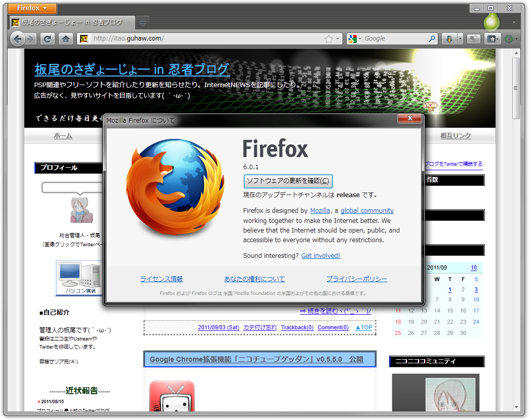Click the site favicon beside the URL
This screenshot has width=529, height=420.
point(84,39)
